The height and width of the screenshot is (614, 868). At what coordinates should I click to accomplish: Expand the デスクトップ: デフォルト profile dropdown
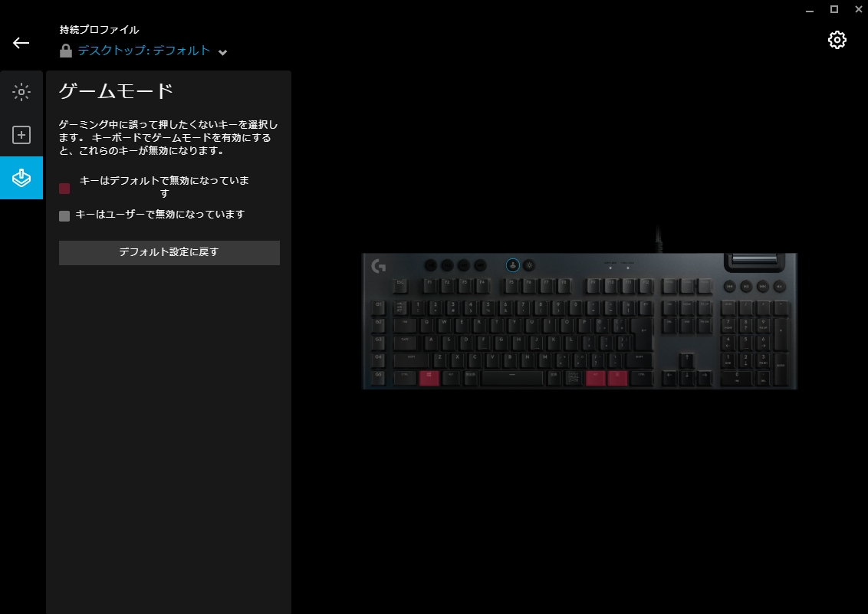[x=144, y=51]
